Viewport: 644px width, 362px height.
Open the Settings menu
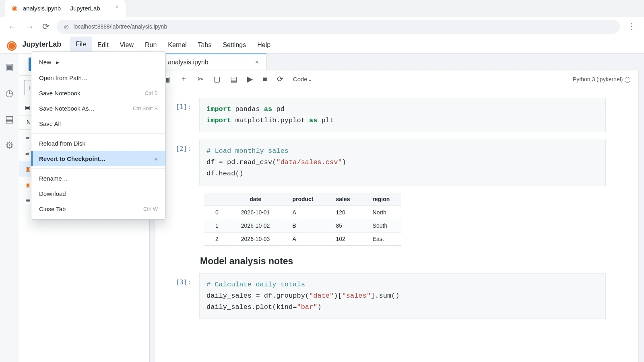[x=234, y=45]
